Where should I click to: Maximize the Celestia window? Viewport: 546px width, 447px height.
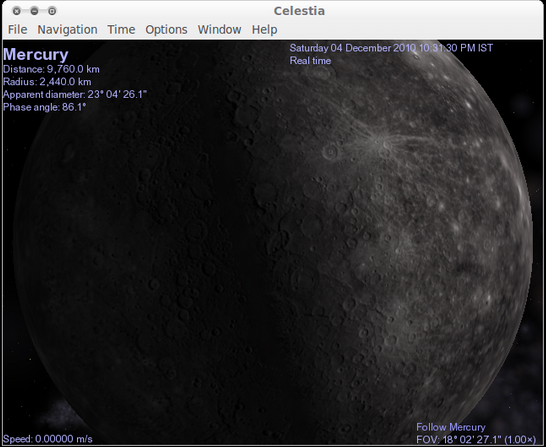tap(52, 11)
